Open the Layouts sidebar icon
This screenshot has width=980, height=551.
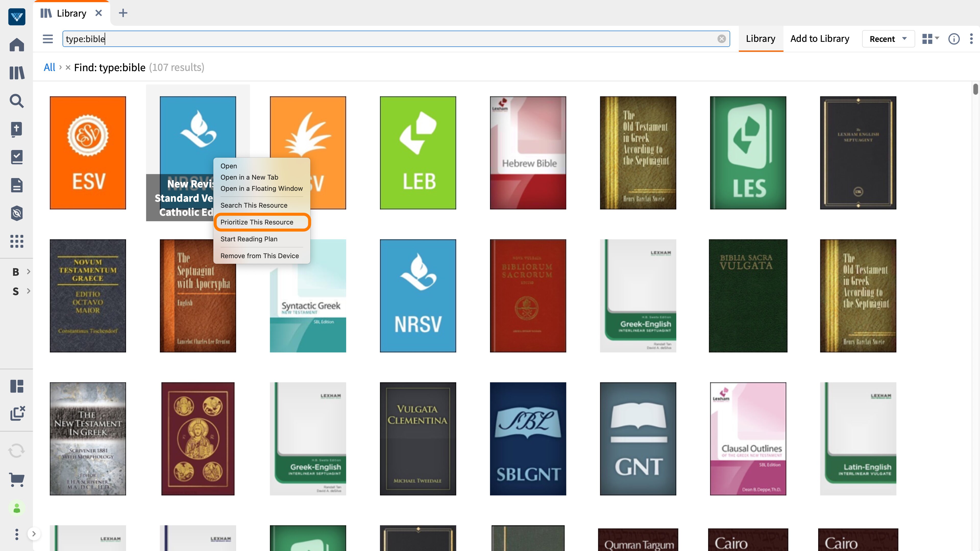[16, 386]
